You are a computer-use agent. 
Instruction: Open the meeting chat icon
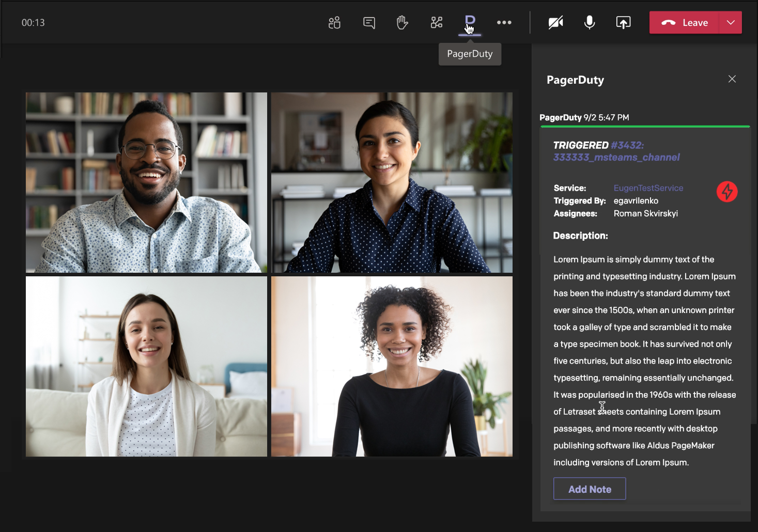click(369, 23)
